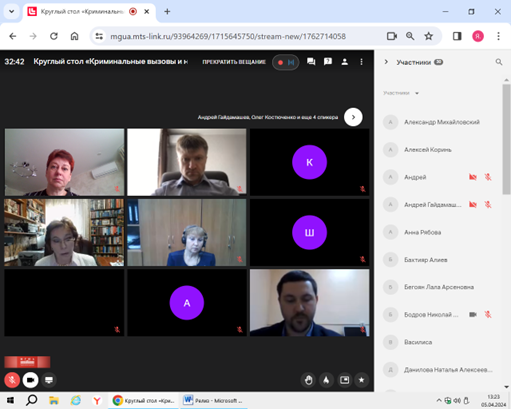The height and width of the screenshot is (409, 511).
Task: Raise hand in the meeting
Action: coord(309,380)
